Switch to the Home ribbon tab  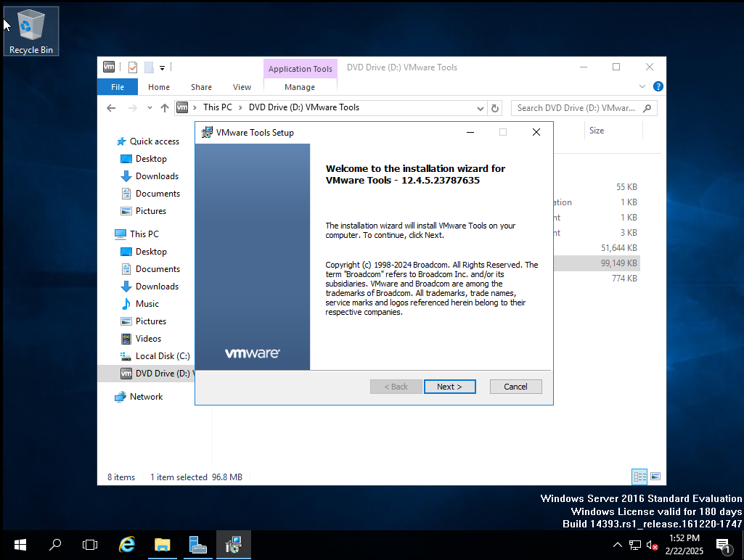pos(158,87)
